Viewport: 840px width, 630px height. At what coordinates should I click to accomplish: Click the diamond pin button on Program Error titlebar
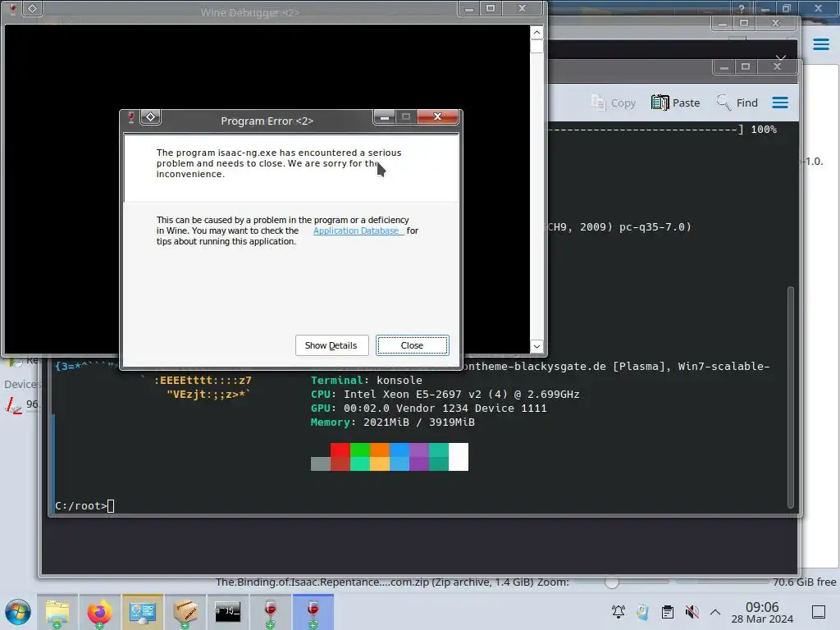click(x=151, y=116)
